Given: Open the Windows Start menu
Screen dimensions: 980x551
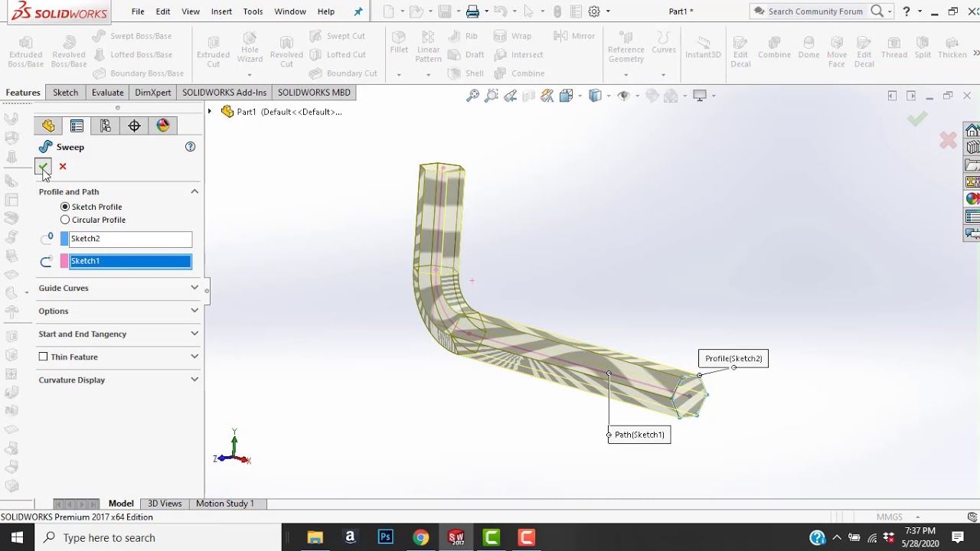Looking at the screenshot, I should 17,537.
